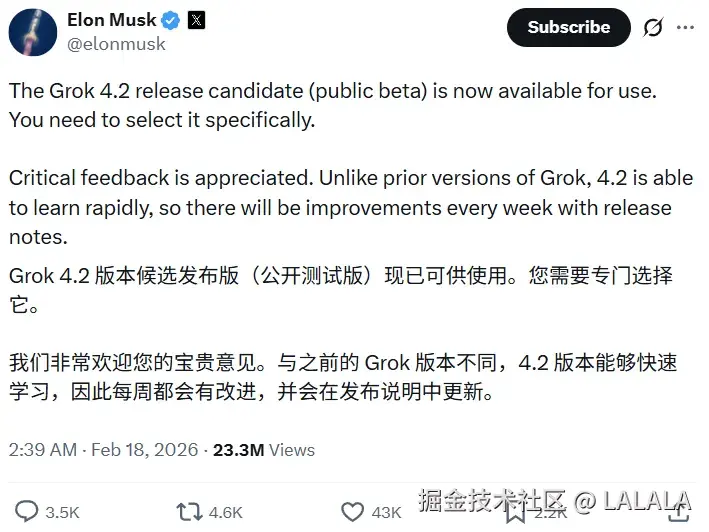Click the 3.5K replies count
The height and width of the screenshot is (532, 709).
point(62,513)
